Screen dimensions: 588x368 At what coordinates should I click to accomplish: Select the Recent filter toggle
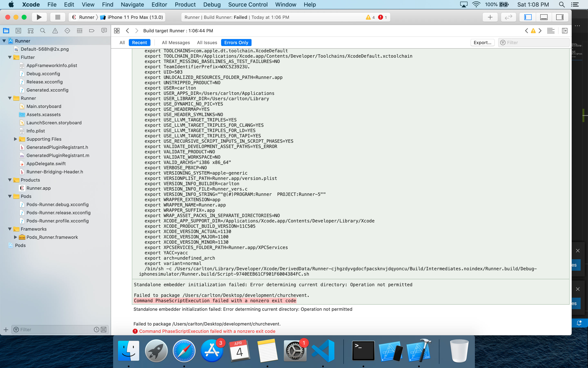(x=139, y=43)
